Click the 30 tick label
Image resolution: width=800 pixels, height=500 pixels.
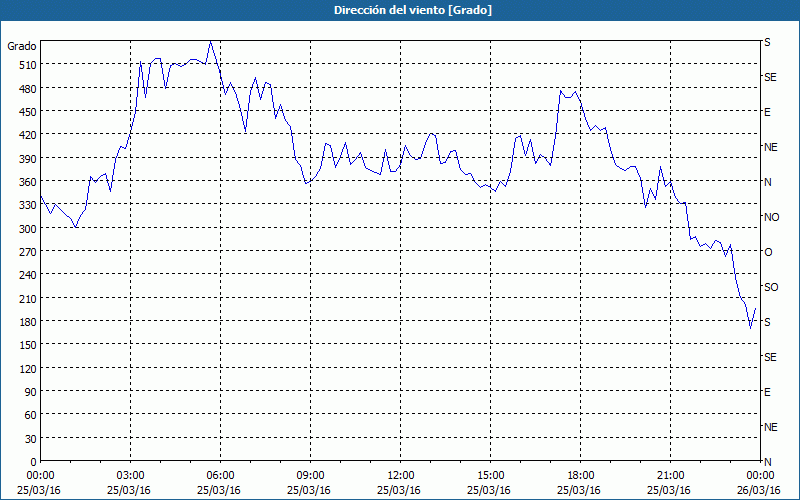(31, 439)
